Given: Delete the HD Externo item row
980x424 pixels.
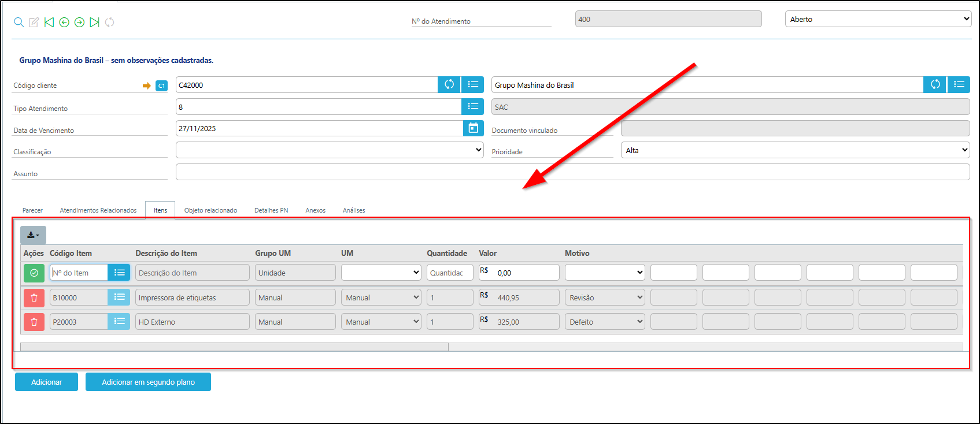Looking at the screenshot, I should 34,322.
